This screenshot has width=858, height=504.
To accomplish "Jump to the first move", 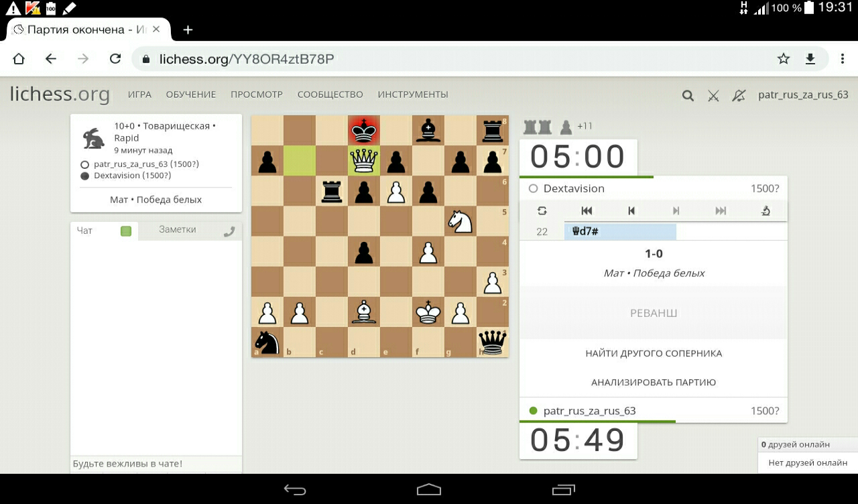I will [x=587, y=210].
